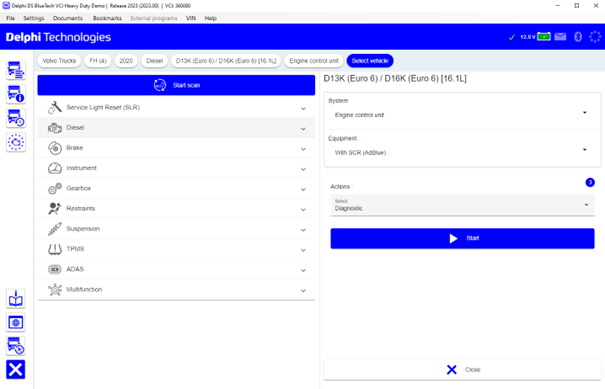The height and width of the screenshot is (389, 605).
Task: Click the Select vehicle breadcrumb button
Action: [370, 61]
